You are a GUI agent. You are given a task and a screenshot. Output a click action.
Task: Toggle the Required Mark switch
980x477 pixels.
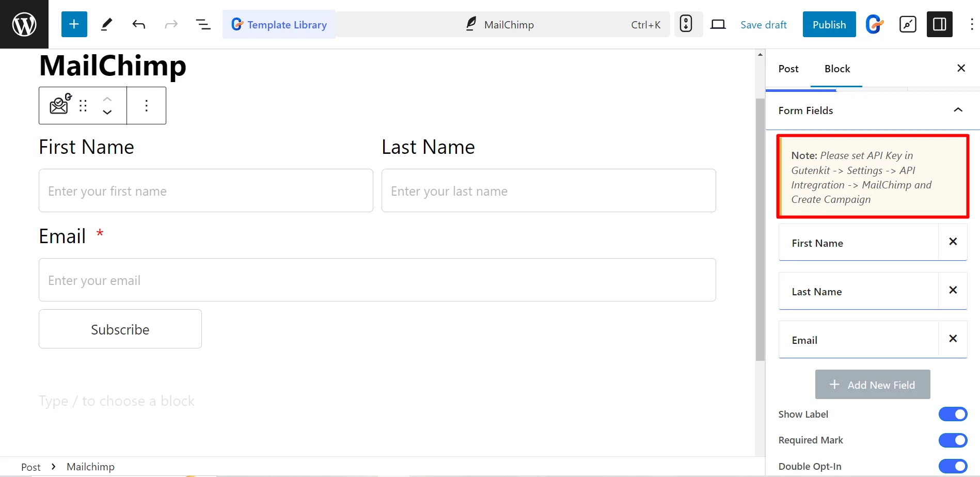click(953, 440)
